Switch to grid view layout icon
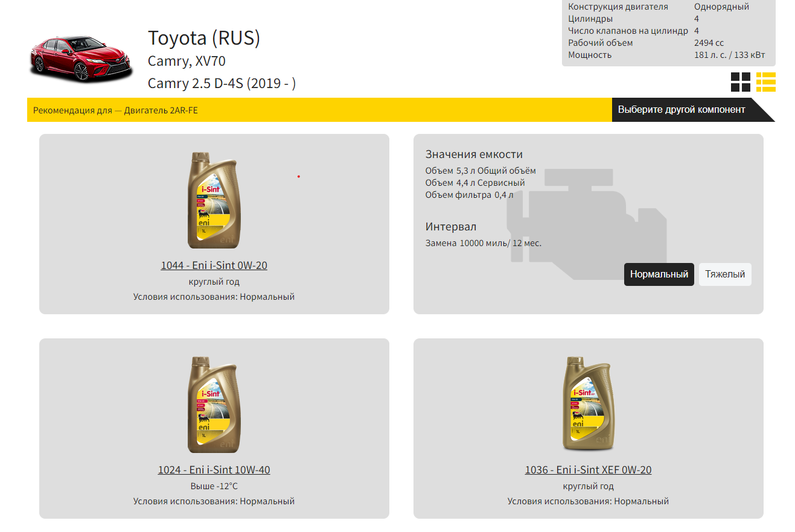795x532 pixels. (740, 82)
